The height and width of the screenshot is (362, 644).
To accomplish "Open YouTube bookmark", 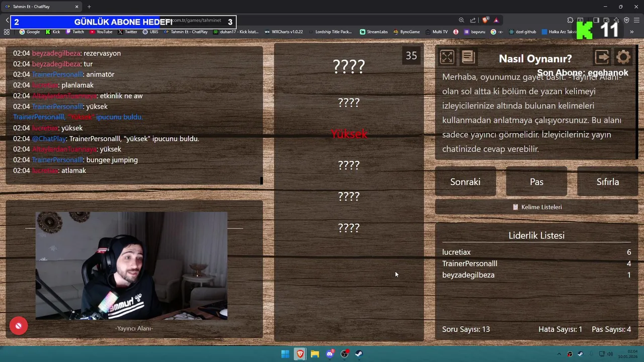I will (101, 32).
